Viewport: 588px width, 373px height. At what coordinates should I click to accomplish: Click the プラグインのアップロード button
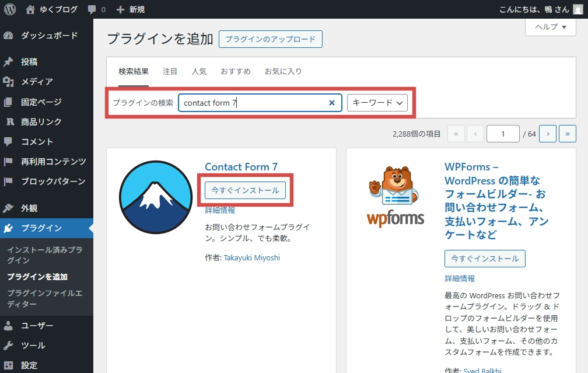271,39
